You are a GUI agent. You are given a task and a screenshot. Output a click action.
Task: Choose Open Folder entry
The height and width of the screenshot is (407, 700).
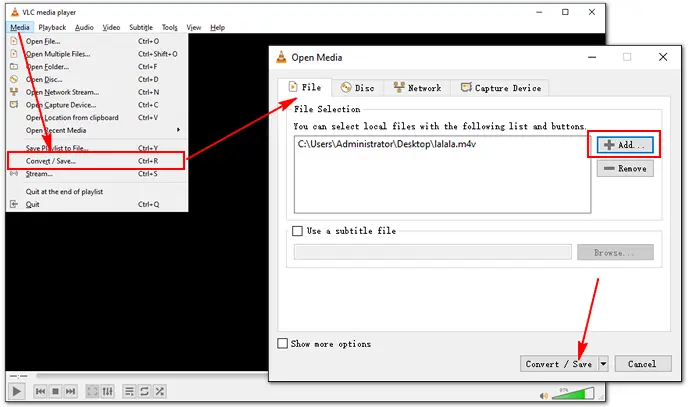pos(97,67)
